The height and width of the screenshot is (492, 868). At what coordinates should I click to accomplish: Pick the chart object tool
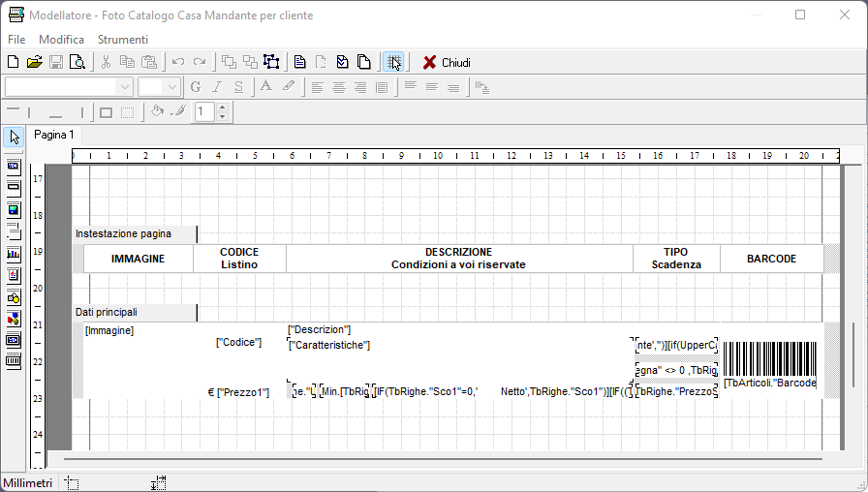point(14,254)
